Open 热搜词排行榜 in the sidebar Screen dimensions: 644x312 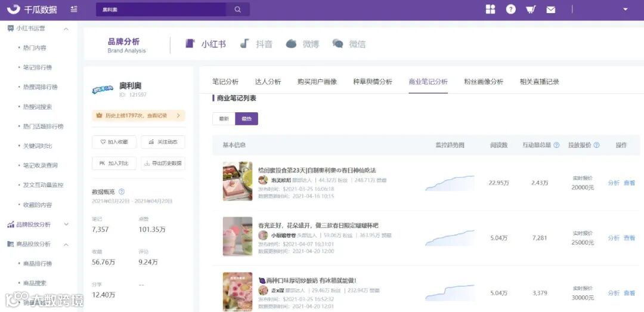(x=41, y=87)
